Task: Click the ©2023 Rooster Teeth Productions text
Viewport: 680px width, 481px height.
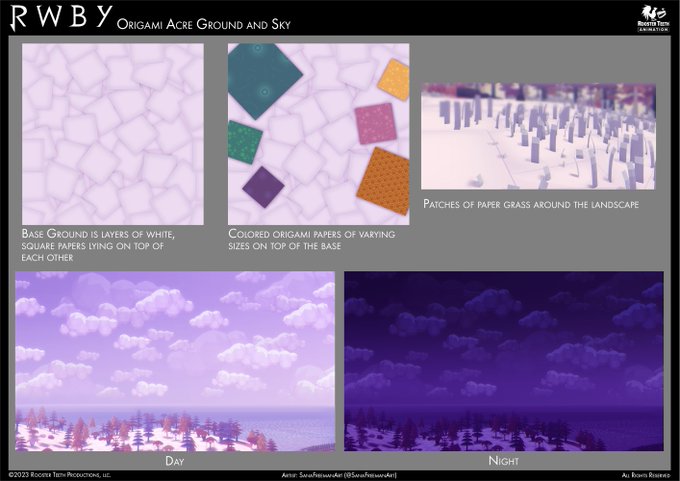Action: point(60,475)
